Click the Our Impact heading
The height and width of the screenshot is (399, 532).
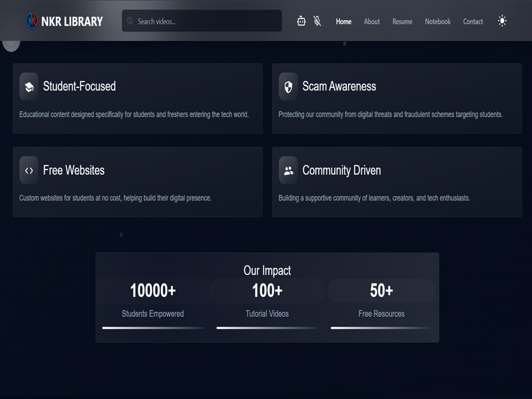click(267, 270)
